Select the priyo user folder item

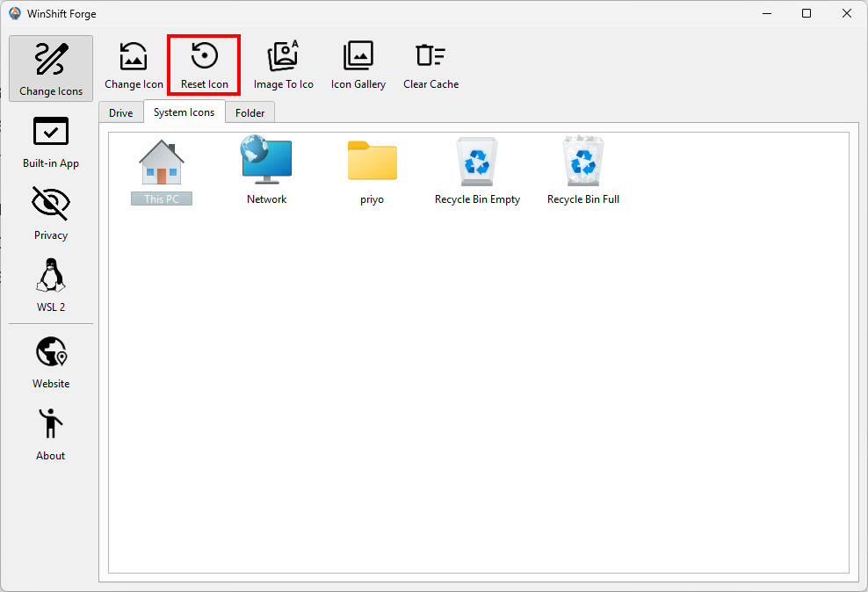click(x=372, y=172)
